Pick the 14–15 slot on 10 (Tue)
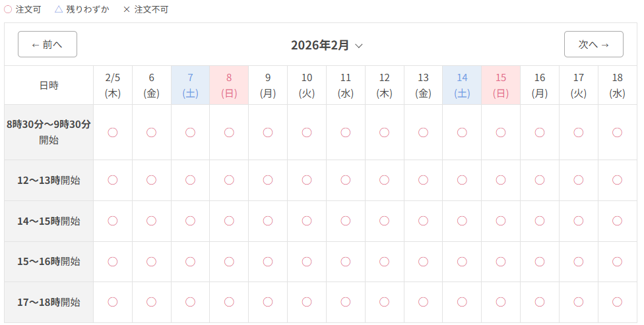This screenshot has width=644, height=325. tap(307, 221)
